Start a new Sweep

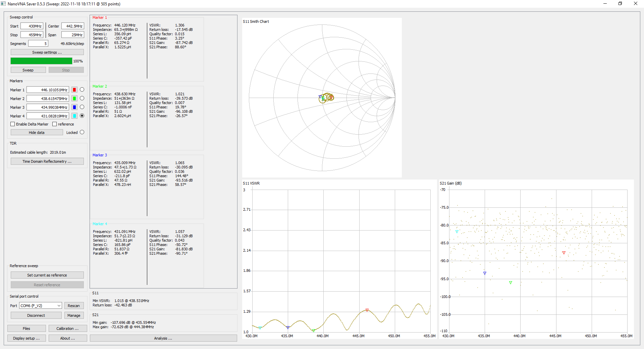(x=28, y=70)
